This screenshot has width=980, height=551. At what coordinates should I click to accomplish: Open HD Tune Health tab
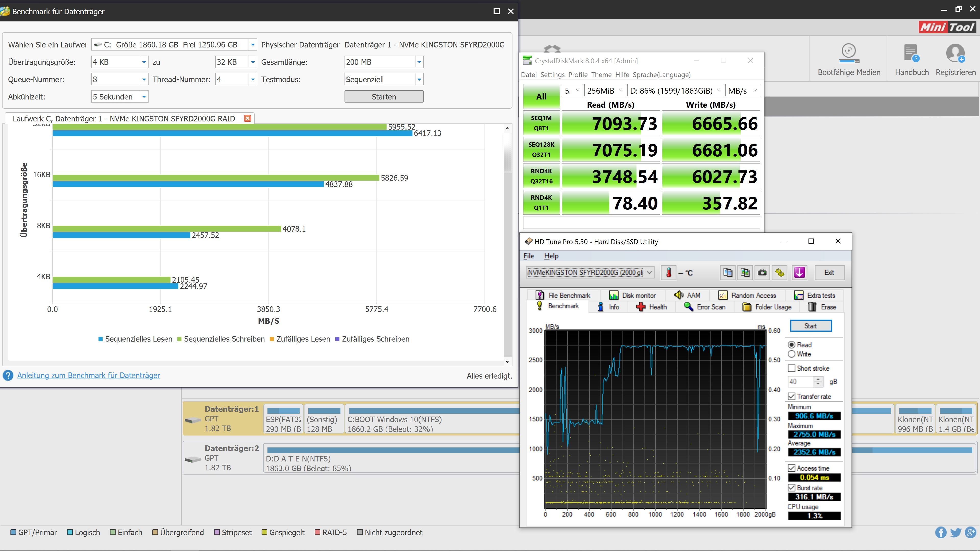(x=651, y=307)
